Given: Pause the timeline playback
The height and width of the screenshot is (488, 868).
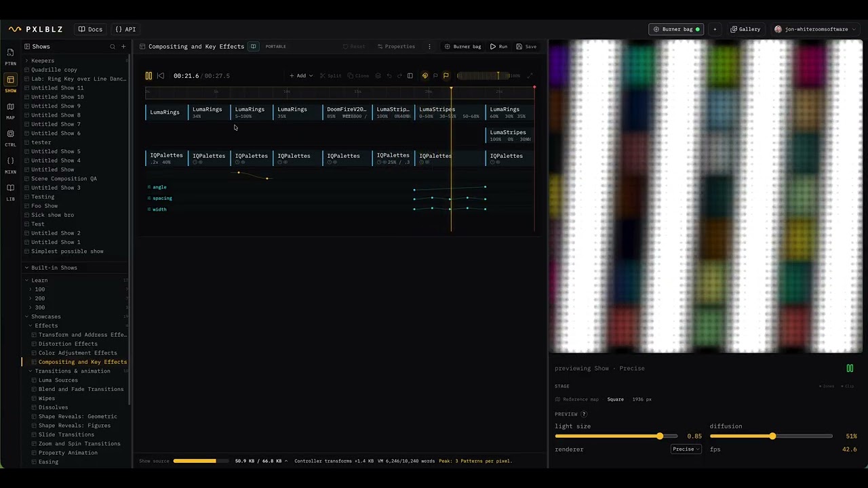Looking at the screenshot, I should (x=149, y=76).
